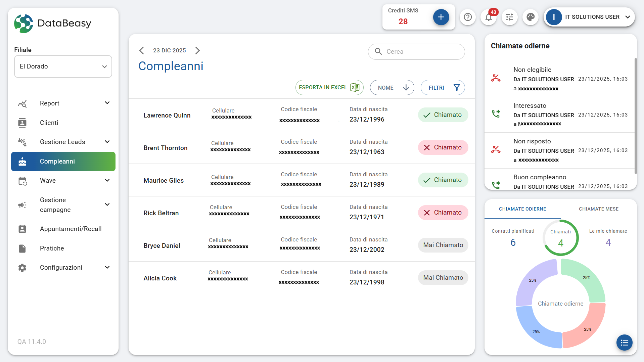Open the Filiale El Dorado dropdown
The image size is (644, 362).
(63, 66)
